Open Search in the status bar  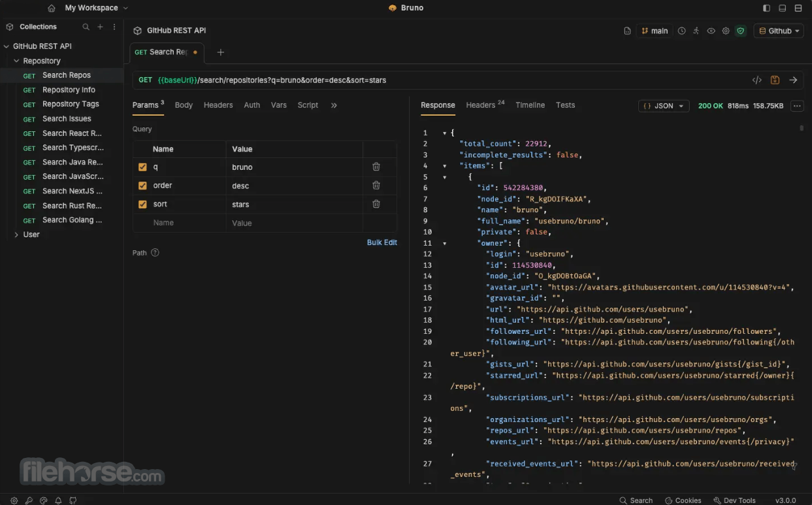636,500
